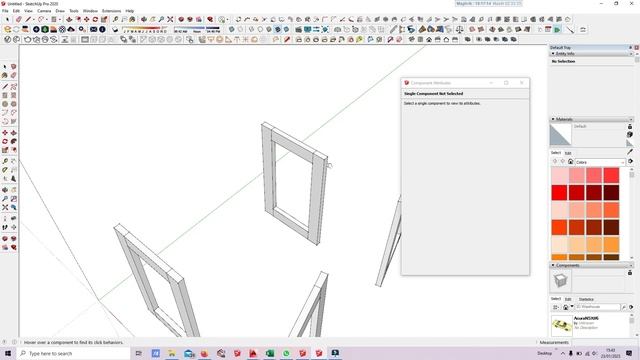Image resolution: width=640 pixels, height=360 pixels.
Task: Toggle the Hidden Line face style
Action: point(260,29)
